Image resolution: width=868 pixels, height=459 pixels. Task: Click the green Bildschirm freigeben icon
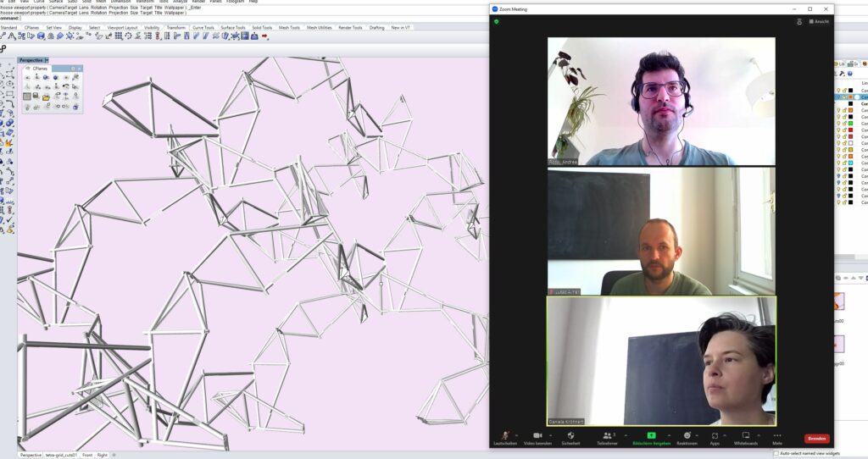click(651, 435)
